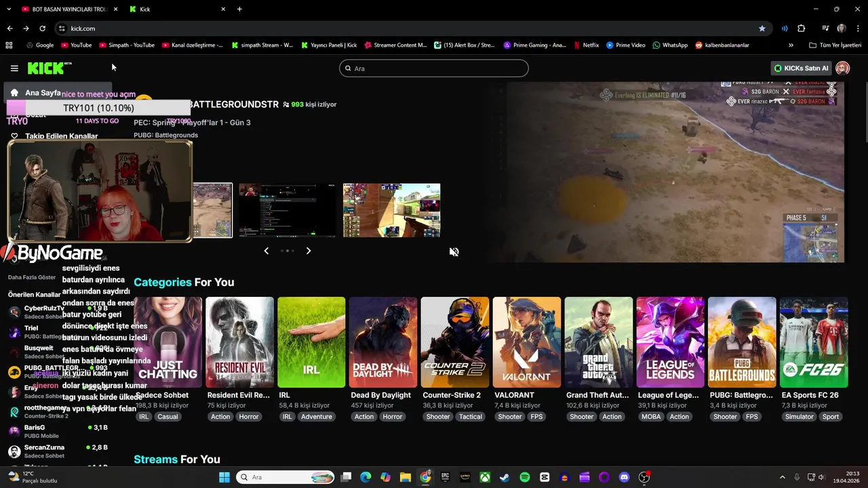Open the IRL category card
This screenshot has width=868, height=488.
(311, 342)
